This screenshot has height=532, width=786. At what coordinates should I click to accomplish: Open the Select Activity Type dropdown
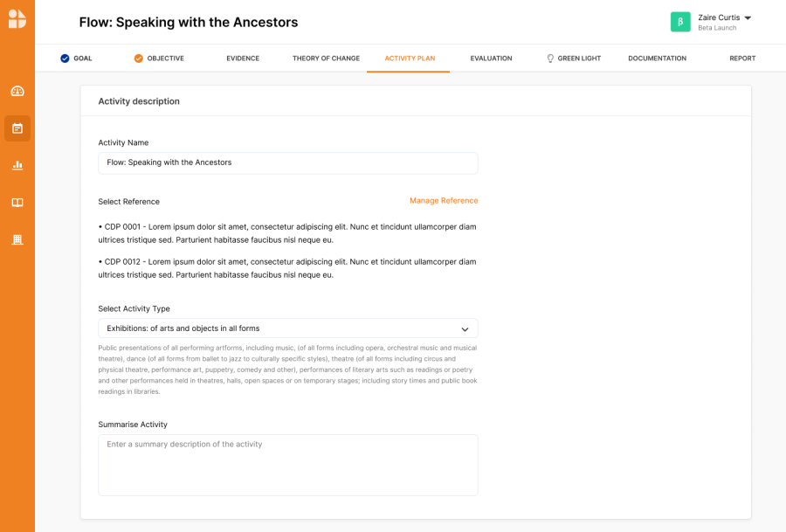(x=288, y=328)
